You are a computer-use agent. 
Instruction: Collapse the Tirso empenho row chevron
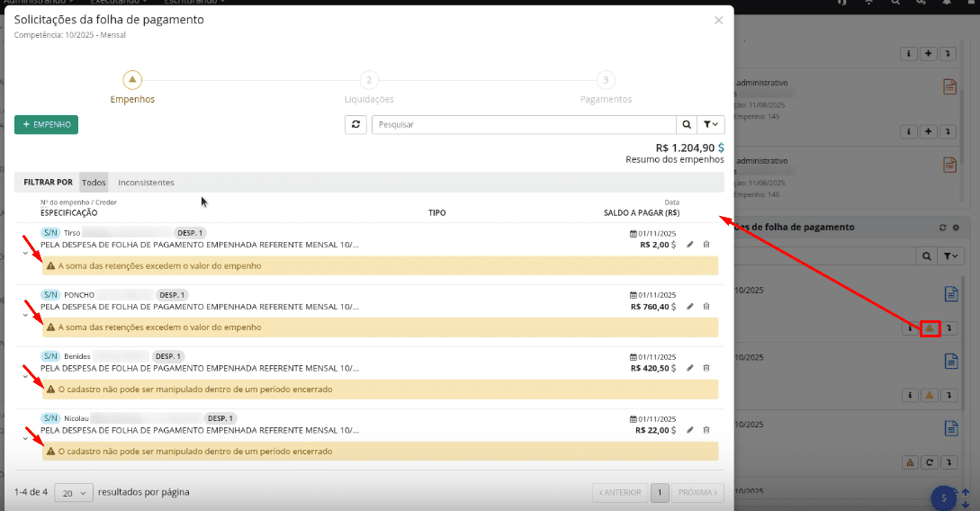pyautogui.click(x=24, y=253)
